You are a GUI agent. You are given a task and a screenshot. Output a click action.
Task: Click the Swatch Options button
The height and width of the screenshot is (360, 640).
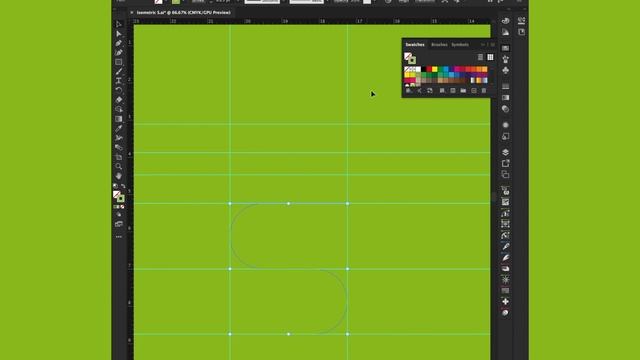[452, 91]
